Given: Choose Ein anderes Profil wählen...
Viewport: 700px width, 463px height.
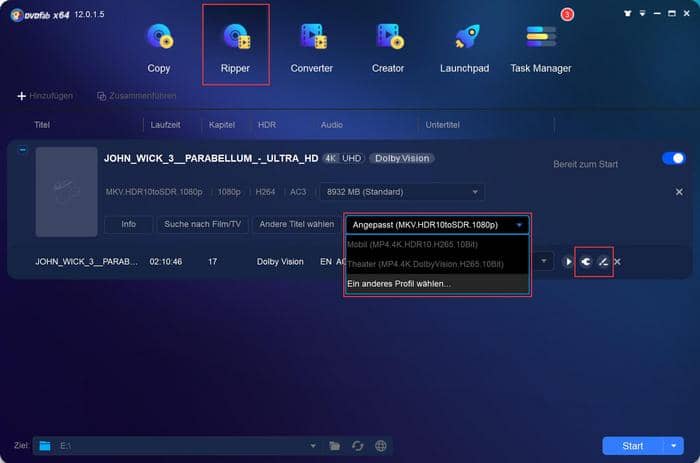Looking at the screenshot, I should tap(438, 284).
